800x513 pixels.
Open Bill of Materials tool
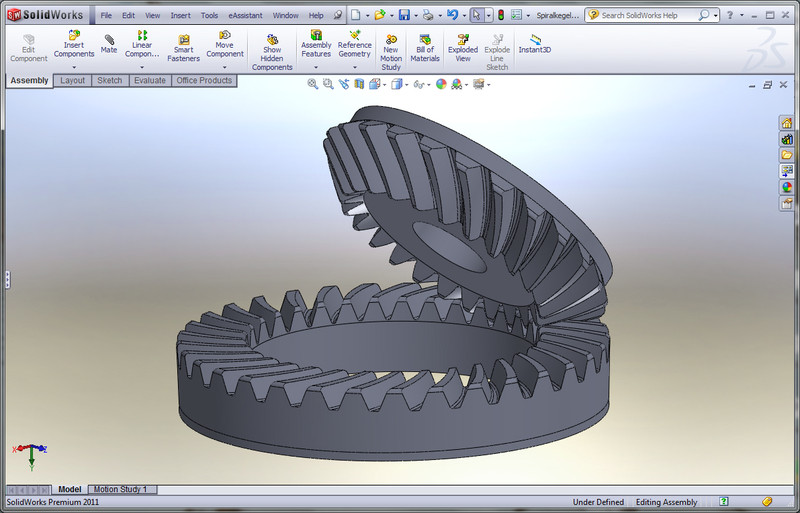pos(425,46)
